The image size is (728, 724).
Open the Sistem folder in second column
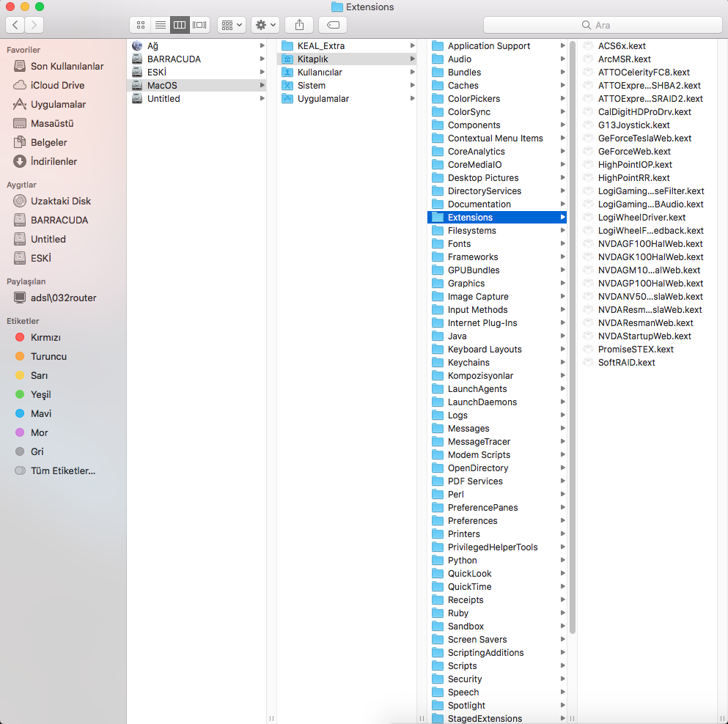click(x=312, y=86)
